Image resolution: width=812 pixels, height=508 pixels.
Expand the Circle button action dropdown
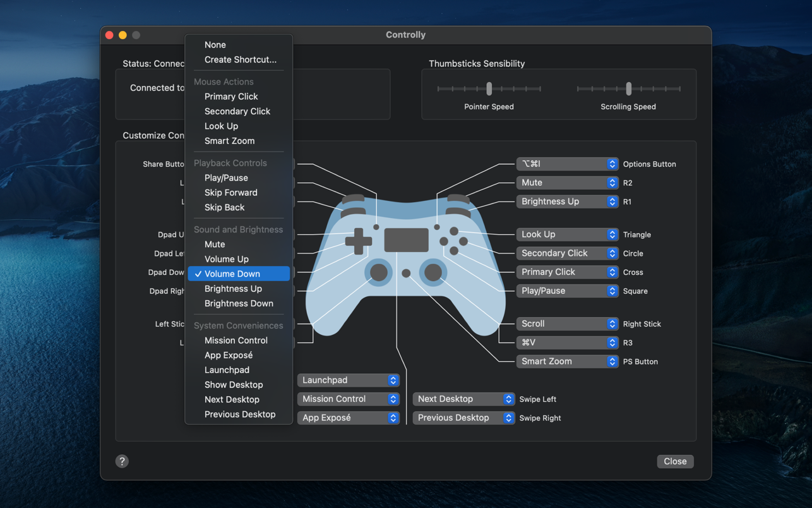click(567, 253)
